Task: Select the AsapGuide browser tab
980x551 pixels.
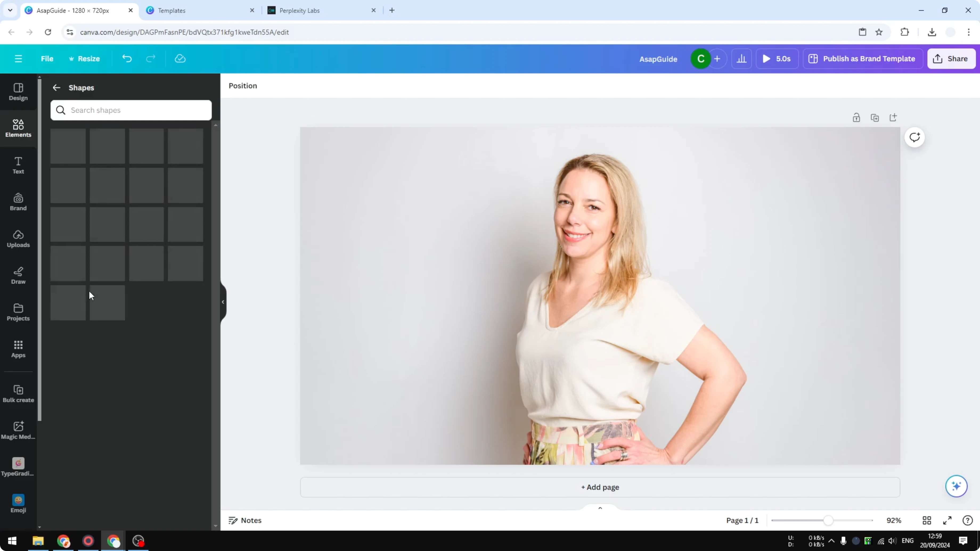Action: 79,10
